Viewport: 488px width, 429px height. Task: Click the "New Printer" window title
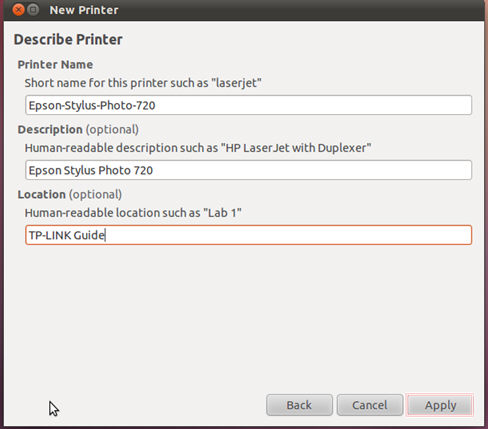pos(84,10)
